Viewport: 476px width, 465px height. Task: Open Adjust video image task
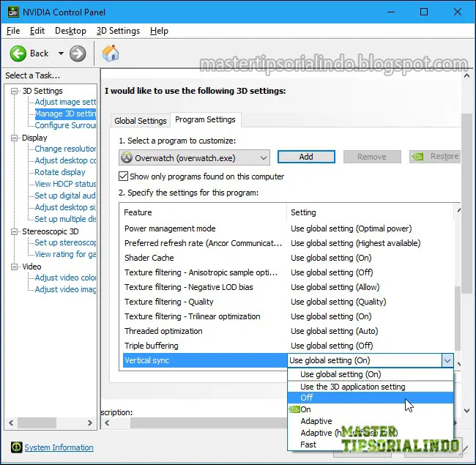(65, 289)
